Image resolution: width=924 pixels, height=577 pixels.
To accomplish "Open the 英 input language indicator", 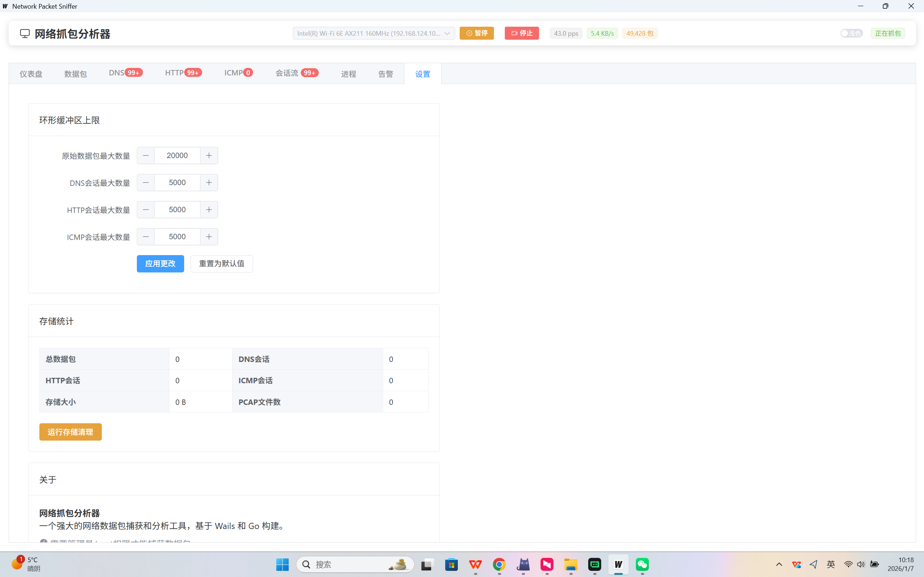I will [x=830, y=564].
